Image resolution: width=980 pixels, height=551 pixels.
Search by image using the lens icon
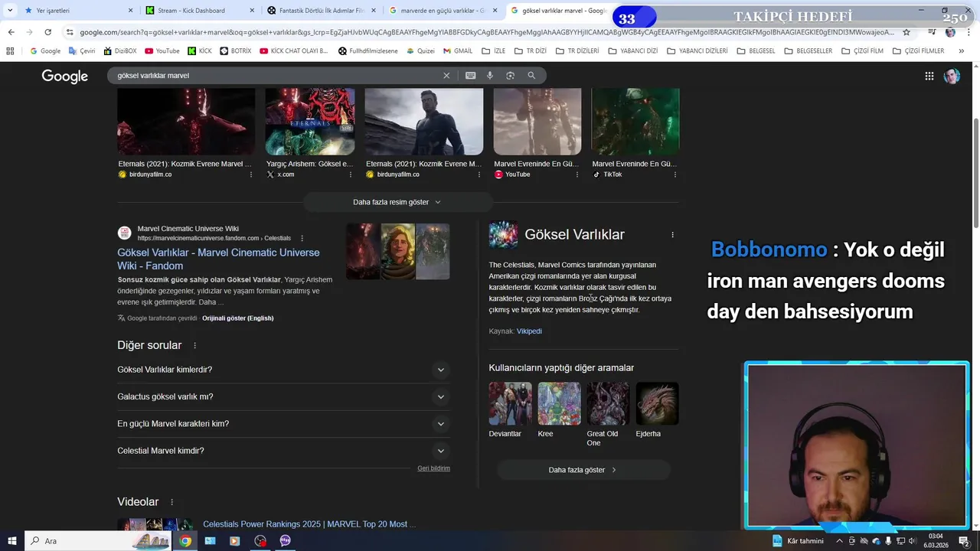point(510,76)
